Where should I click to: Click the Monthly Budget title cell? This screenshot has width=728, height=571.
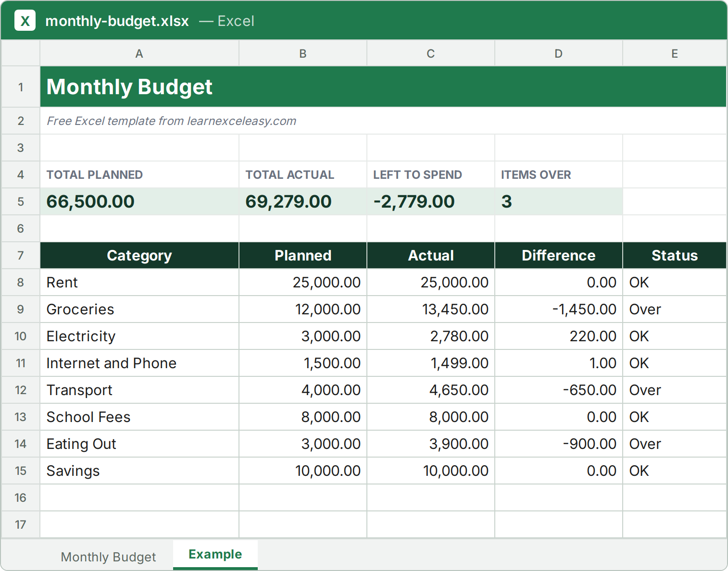383,87
